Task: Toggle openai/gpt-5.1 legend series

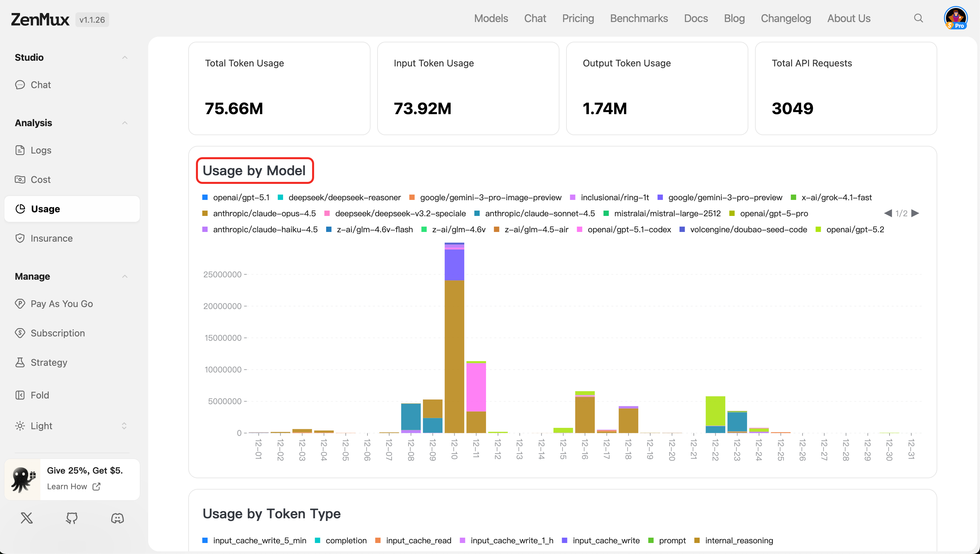Action: [241, 198]
